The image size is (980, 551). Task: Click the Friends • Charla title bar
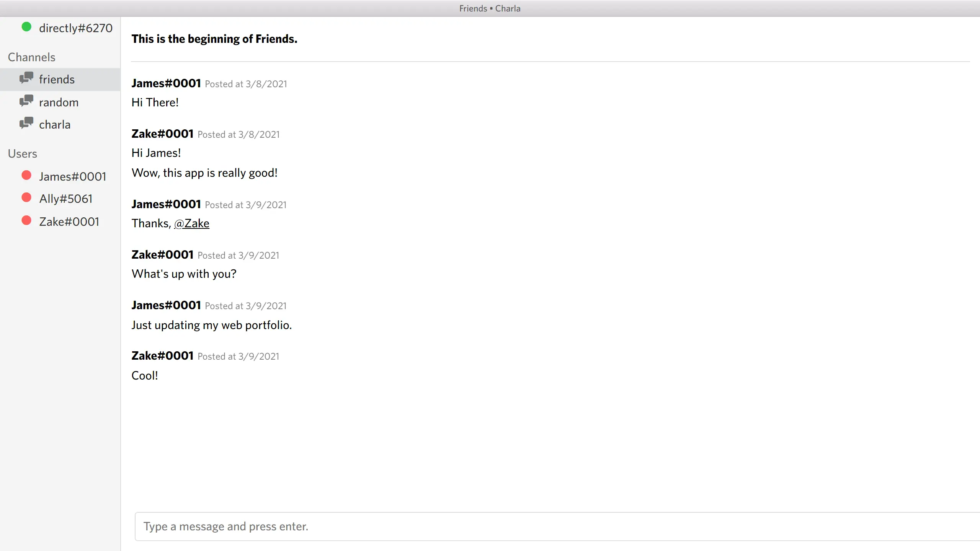pyautogui.click(x=490, y=8)
